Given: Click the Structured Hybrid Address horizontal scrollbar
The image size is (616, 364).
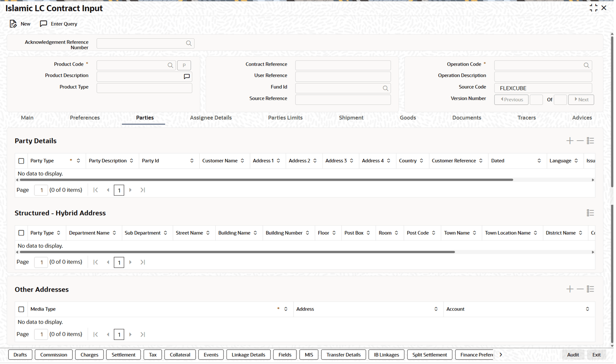Looking at the screenshot, I should 237,252.
